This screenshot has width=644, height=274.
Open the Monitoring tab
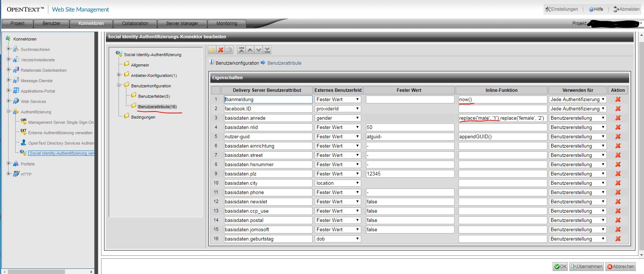227,23
